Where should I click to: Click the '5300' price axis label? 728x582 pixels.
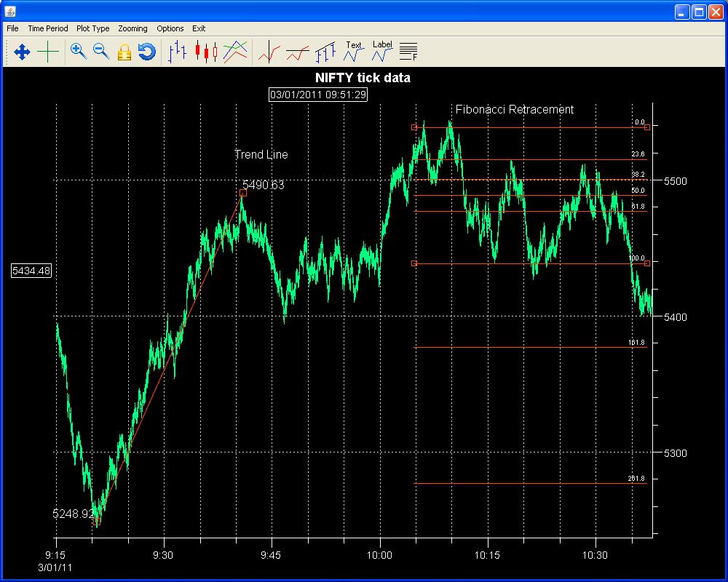[675, 453]
